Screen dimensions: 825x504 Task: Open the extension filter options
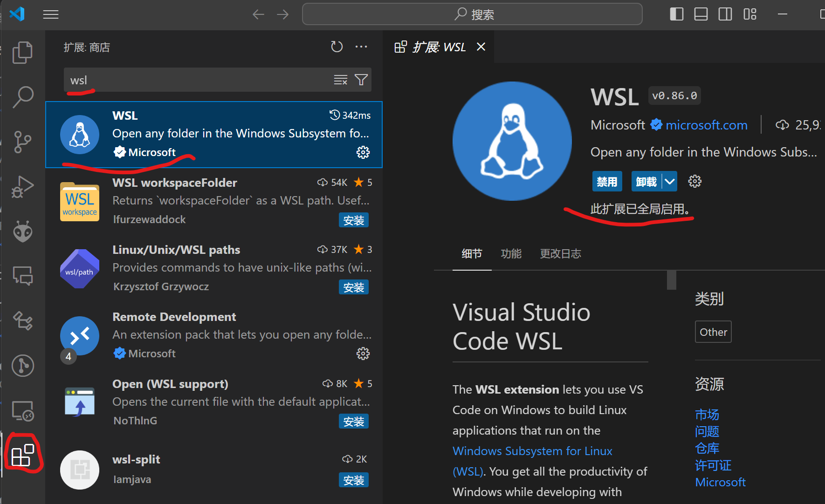coord(361,80)
